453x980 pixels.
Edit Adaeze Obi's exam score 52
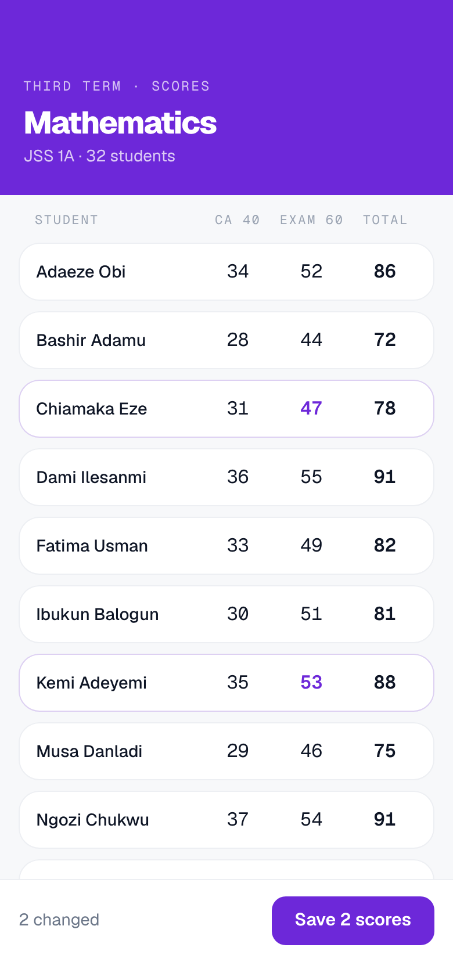coord(311,271)
